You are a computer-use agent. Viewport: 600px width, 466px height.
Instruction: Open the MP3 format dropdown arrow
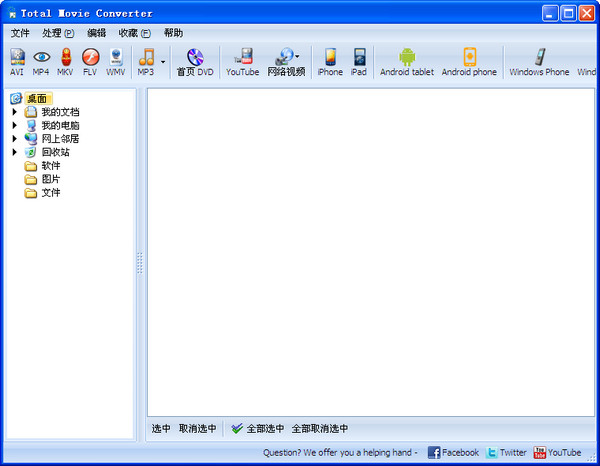pos(163,62)
